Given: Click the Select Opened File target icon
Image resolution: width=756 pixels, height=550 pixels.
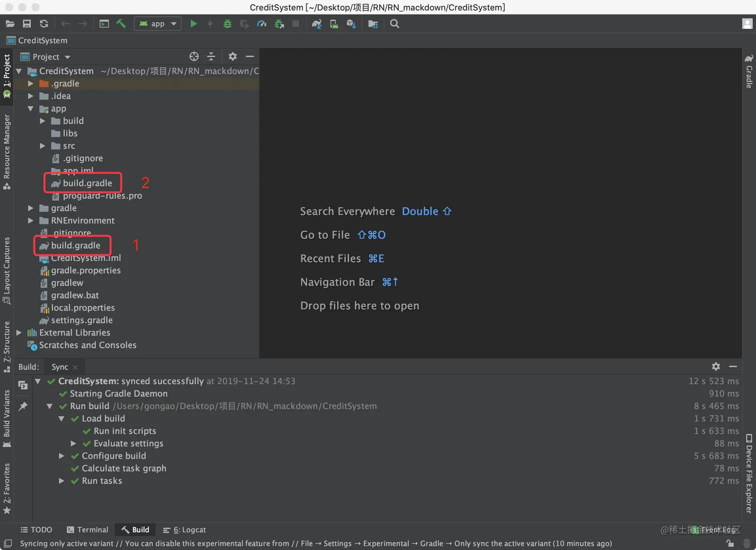Looking at the screenshot, I should tap(194, 56).
